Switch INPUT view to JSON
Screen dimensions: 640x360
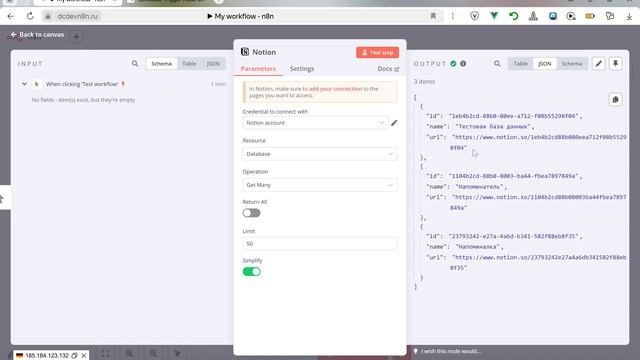pyautogui.click(x=213, y=64)
